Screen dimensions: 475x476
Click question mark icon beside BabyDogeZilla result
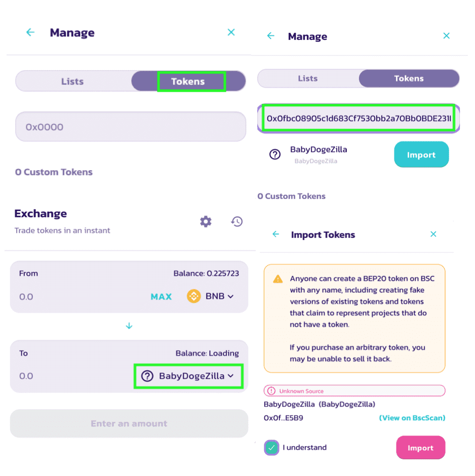275,154
